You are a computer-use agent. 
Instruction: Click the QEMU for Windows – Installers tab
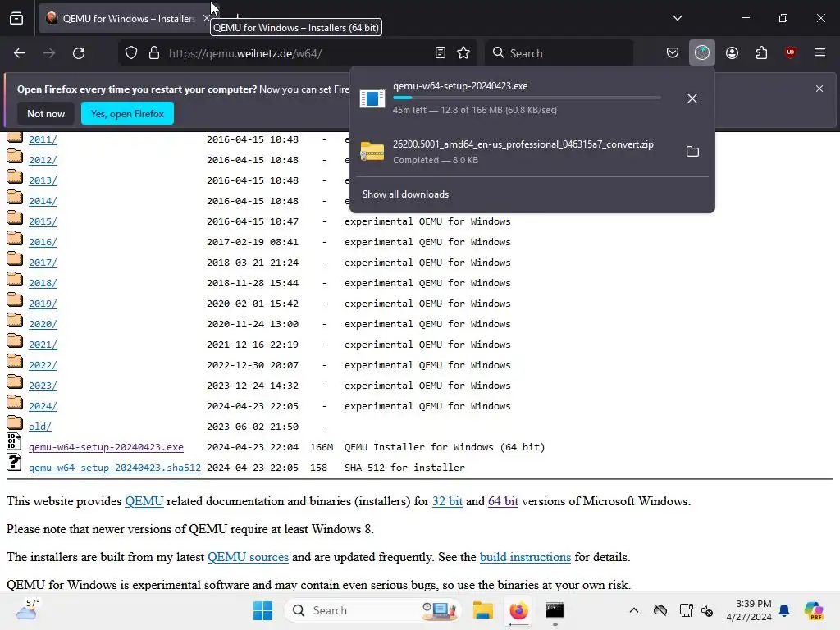(126, 18)
